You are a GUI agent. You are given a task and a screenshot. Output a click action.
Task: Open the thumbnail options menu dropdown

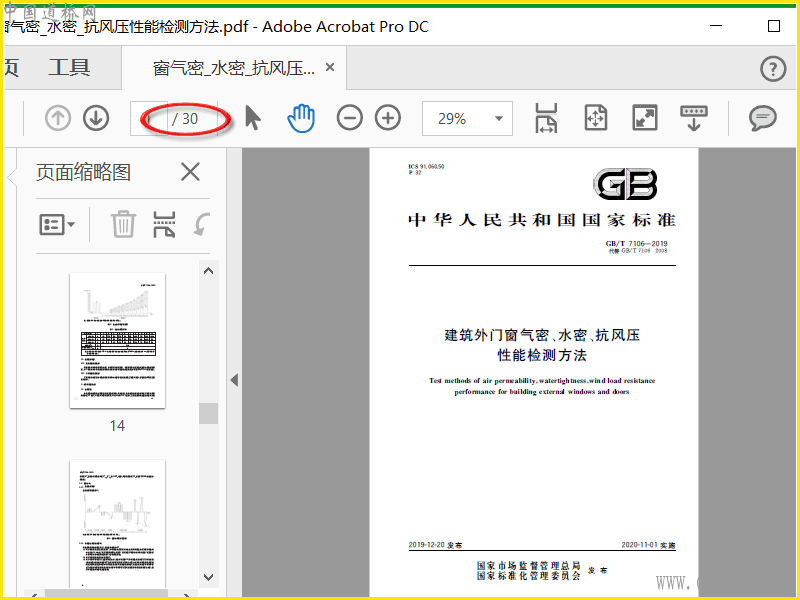[57, 224]
